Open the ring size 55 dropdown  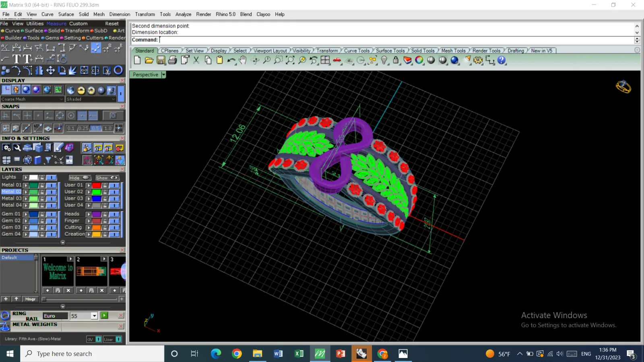(94, 316)
